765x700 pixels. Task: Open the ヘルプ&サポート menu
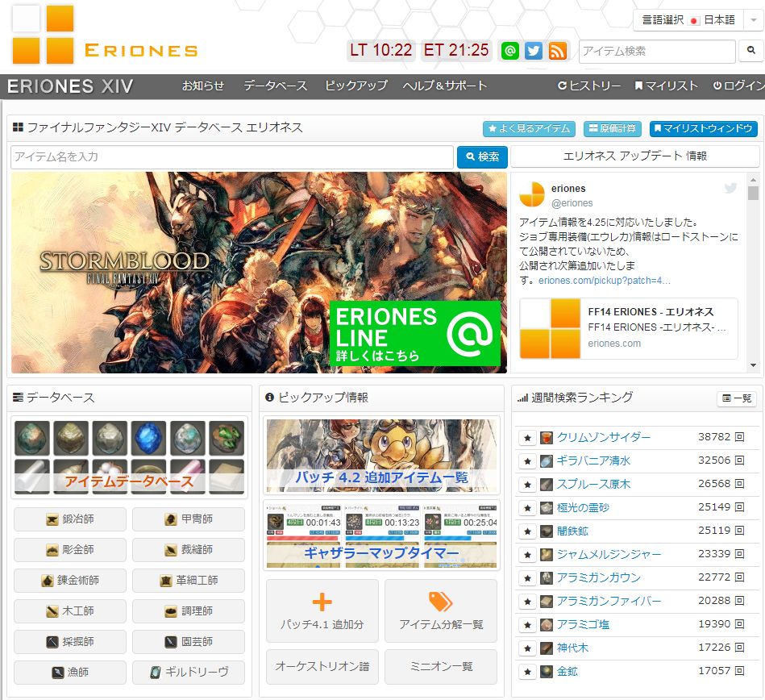click(444, 86)
